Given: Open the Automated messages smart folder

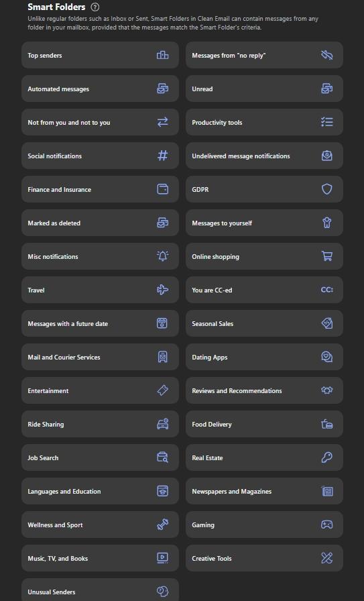Looking at the screenshot, I should click(100, 89).
